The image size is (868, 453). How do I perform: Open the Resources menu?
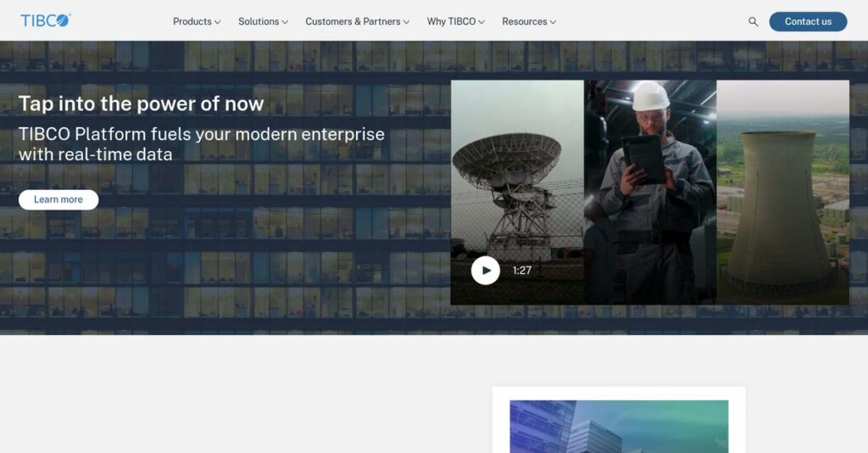[x=529, y=21]
